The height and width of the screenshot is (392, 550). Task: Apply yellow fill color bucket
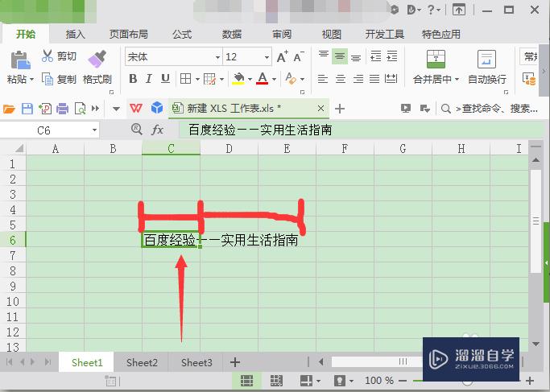point(238,79)
